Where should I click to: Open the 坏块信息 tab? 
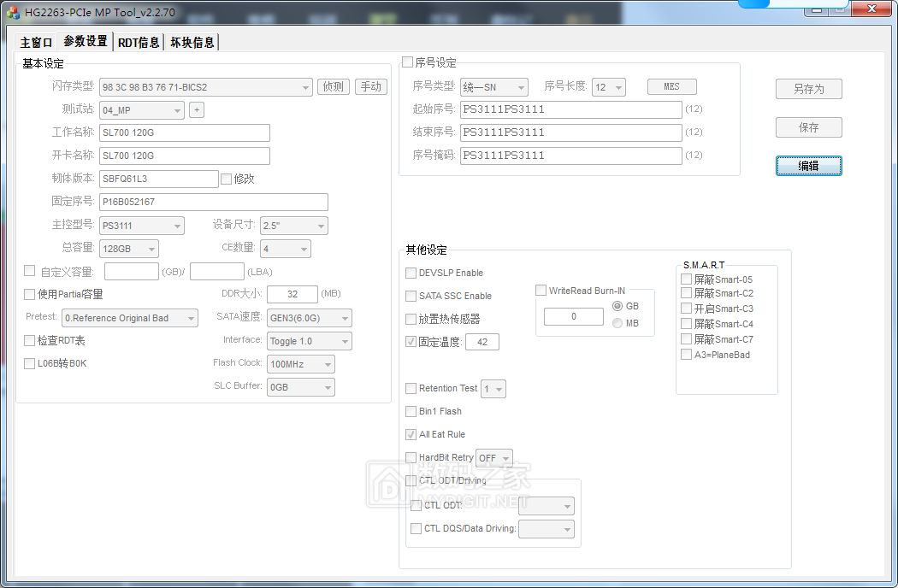click(192, 43)
